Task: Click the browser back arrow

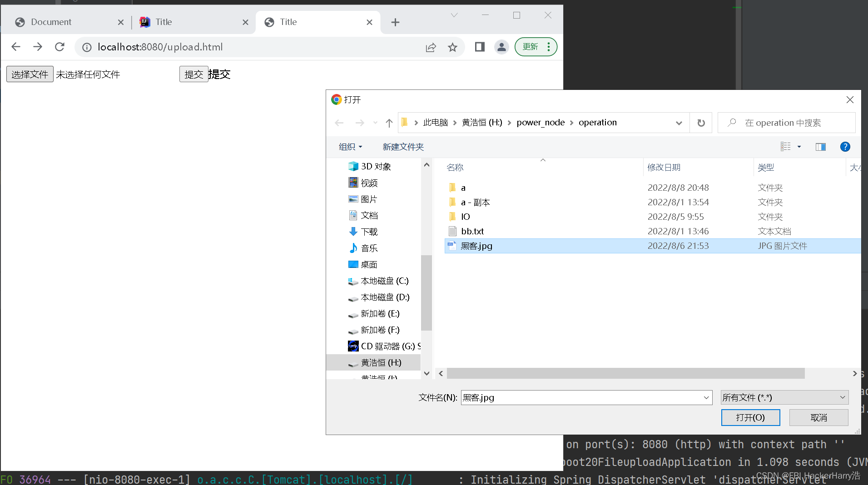Action: coord(16,47)
